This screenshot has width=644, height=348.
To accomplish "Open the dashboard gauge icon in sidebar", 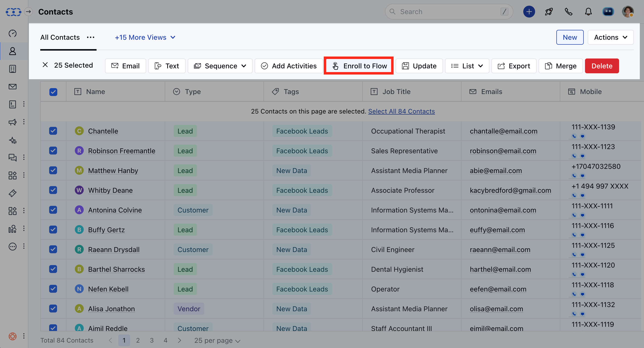I will click(13, 33).
